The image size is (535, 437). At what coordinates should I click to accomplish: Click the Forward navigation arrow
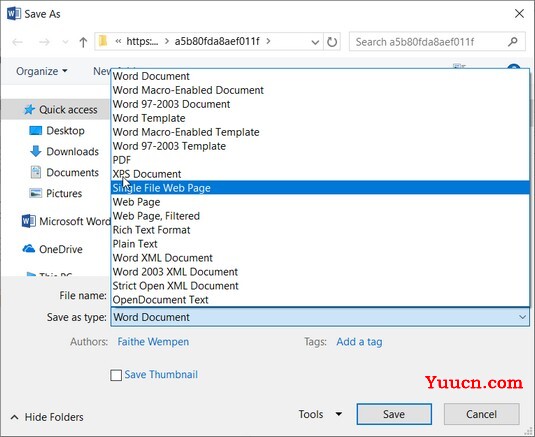(44, 42)
